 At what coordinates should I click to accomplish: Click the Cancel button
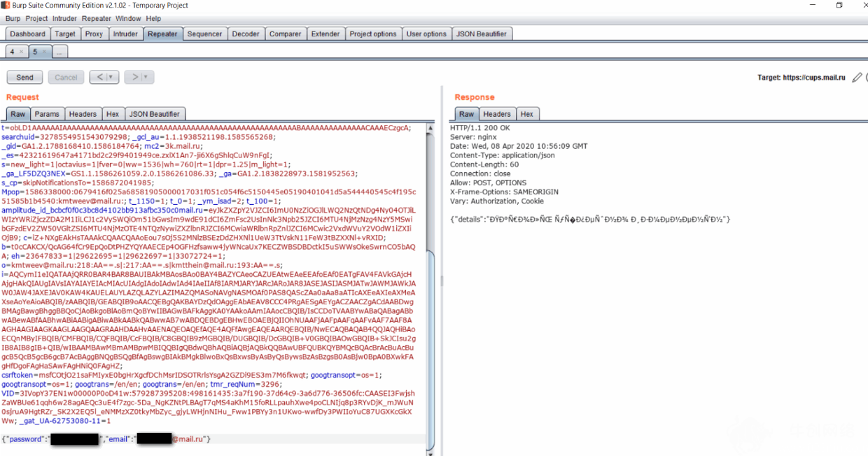(66, 78)
